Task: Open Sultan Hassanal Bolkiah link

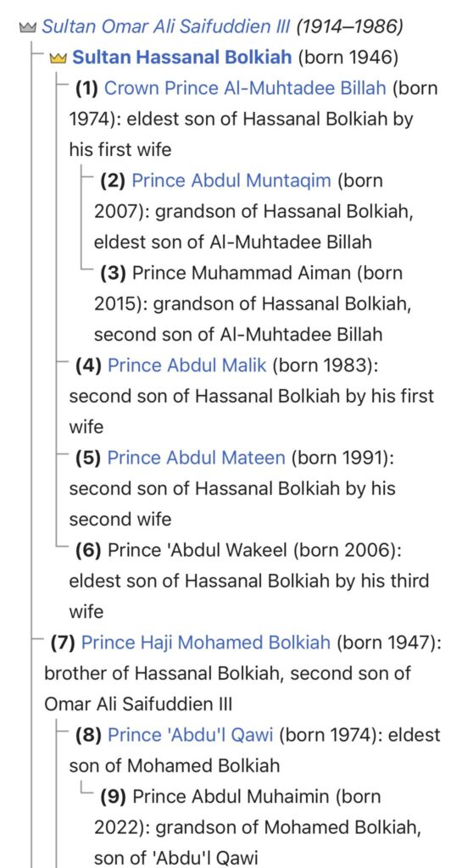Action: point(182,58)
